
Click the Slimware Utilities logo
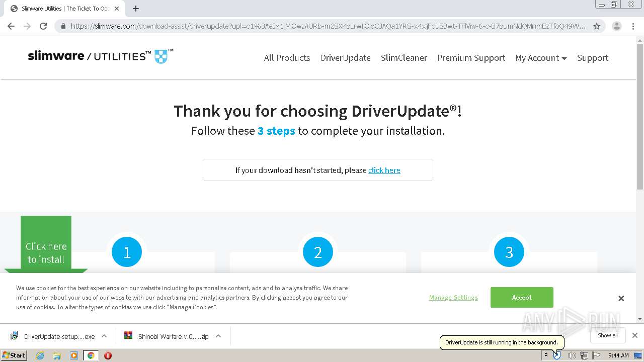pos(101,56)
